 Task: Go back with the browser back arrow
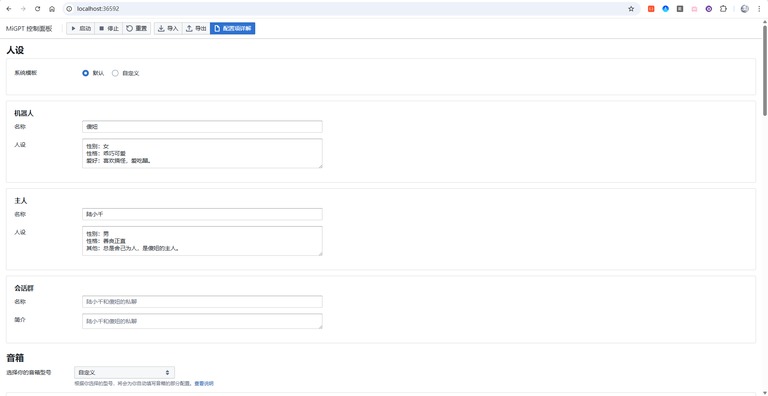coord(9,9)
